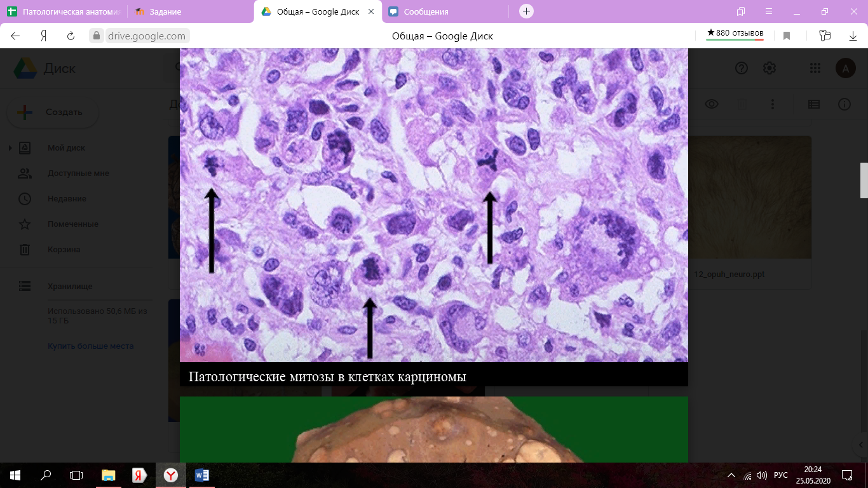Viewport: 868px width, 488px height.
Task: Open the browser extensions icon
Action: [825, 36]
